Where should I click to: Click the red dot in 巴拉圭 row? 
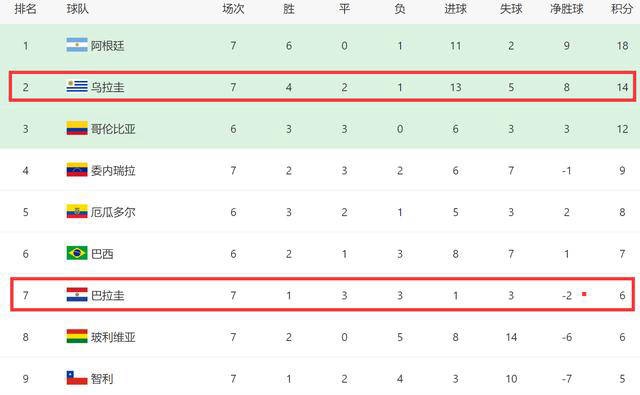584,294
